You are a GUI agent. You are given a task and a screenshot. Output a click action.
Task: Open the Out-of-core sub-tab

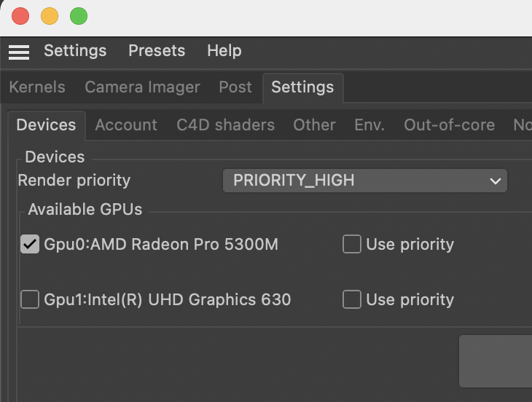[x=449, y=125]
